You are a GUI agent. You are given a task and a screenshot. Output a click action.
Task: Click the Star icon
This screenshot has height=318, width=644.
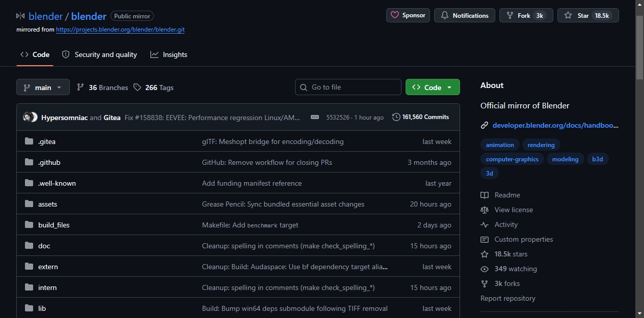pos(568,16)
